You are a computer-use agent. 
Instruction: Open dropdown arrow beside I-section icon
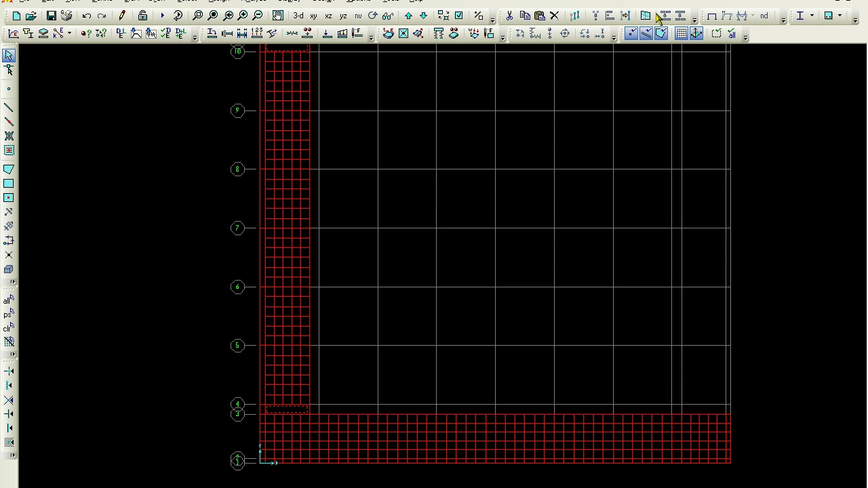(812, 16)
